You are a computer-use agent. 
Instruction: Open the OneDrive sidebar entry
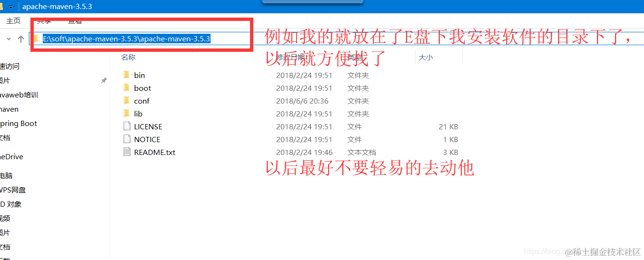(11, 157)
